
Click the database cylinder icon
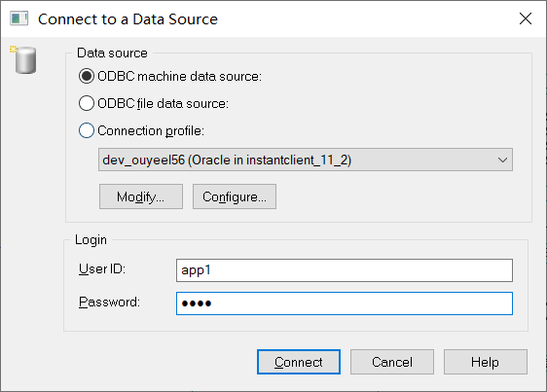(23, 59)
